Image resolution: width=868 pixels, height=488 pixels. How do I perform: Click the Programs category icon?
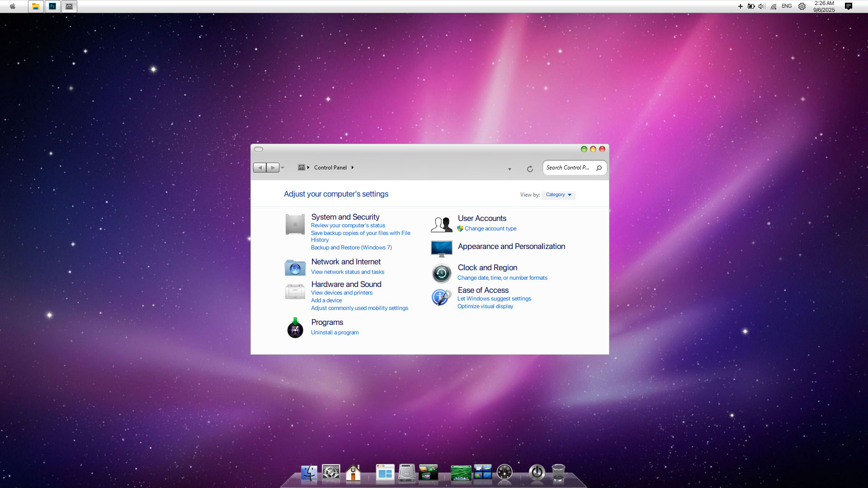[295, 328]
